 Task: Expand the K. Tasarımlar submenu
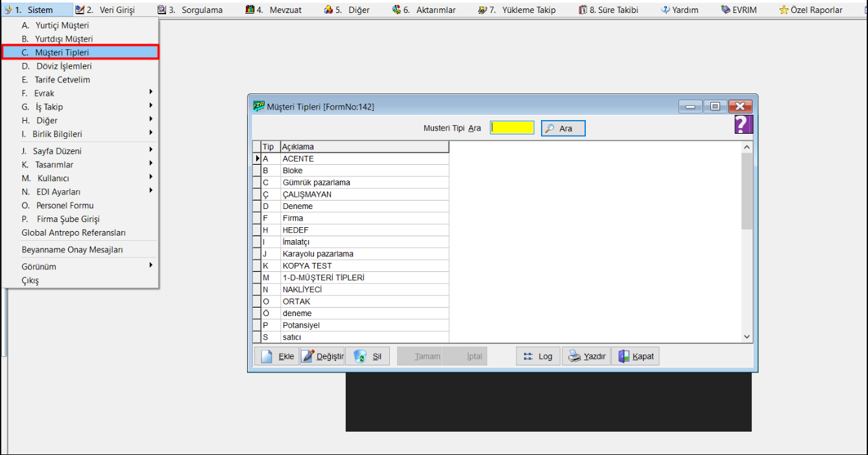(80, 165)
